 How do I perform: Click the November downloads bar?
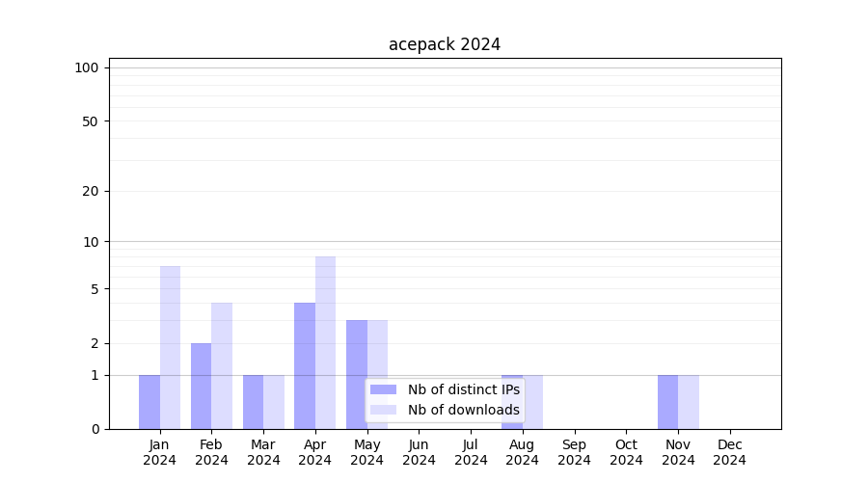[689, 402]
